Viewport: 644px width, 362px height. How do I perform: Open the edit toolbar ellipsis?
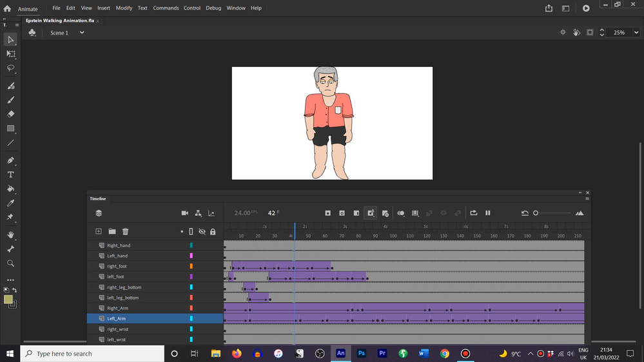pyautogui.click(x=11, y=280)
